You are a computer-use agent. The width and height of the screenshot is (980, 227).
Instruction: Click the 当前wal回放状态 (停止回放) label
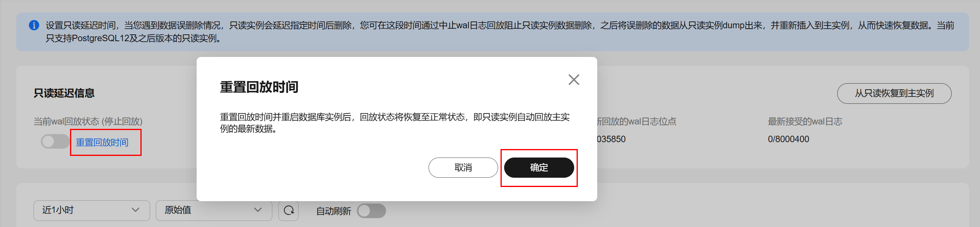tap(88, 122)
